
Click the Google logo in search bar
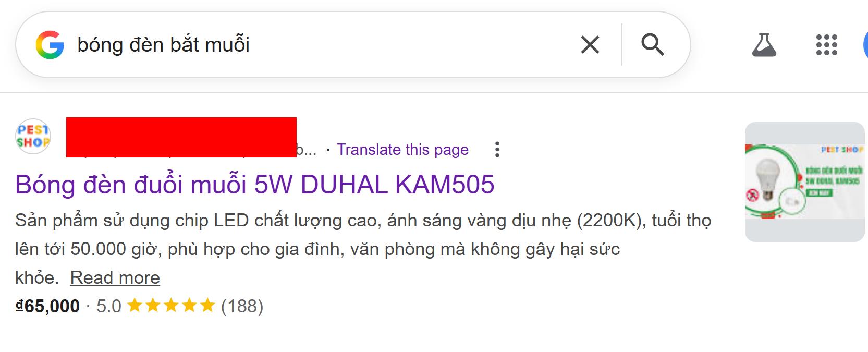click(50, 44)
